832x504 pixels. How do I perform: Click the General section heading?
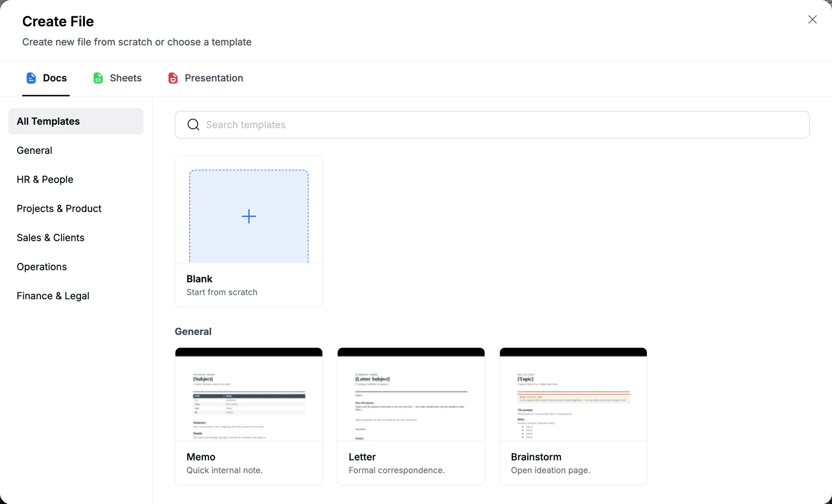coord(193,331)
